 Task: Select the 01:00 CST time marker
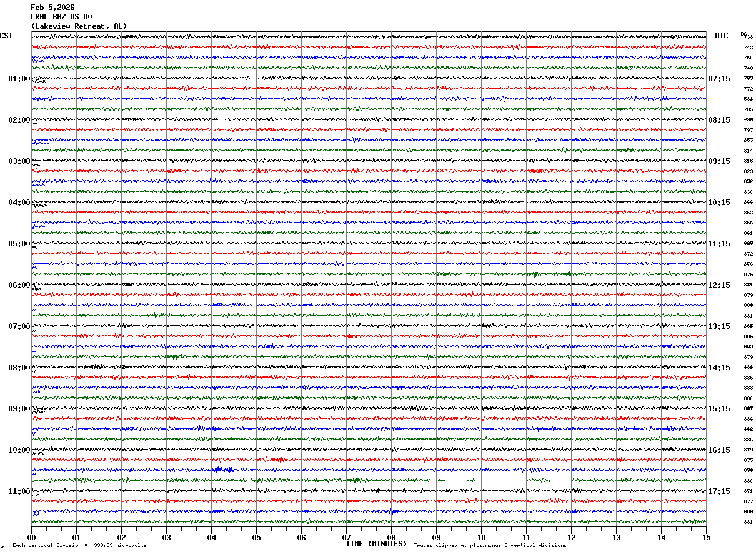(19, 79)
